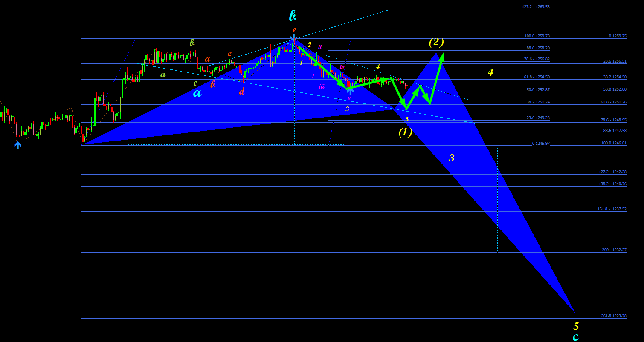Click the '261.8 1223.78' extension label

click(614, 316)
